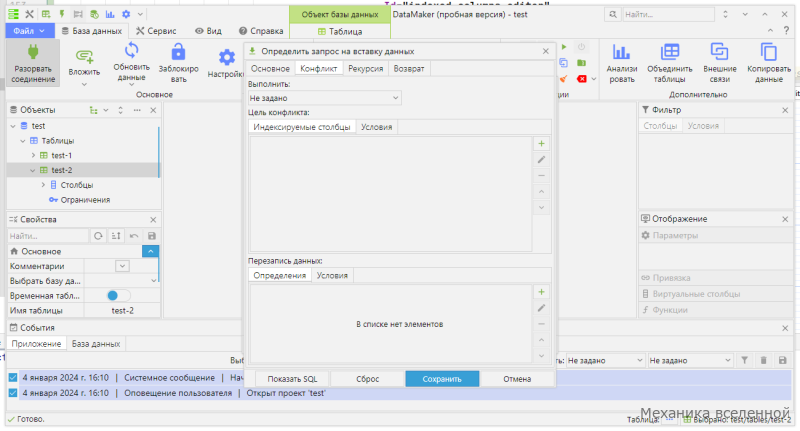
Task: Click the blue chart icon in quick access bar
Action: pyautogui.click(x=110, y=14)
